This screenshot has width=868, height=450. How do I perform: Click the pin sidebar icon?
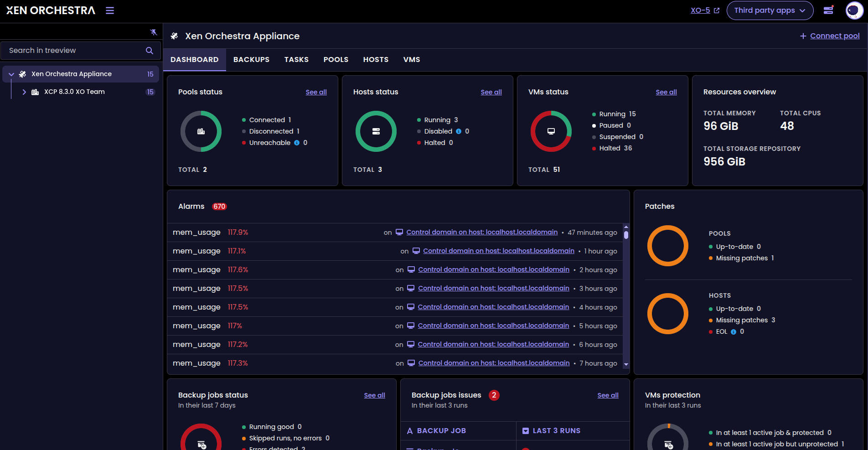tap(154, 32)
